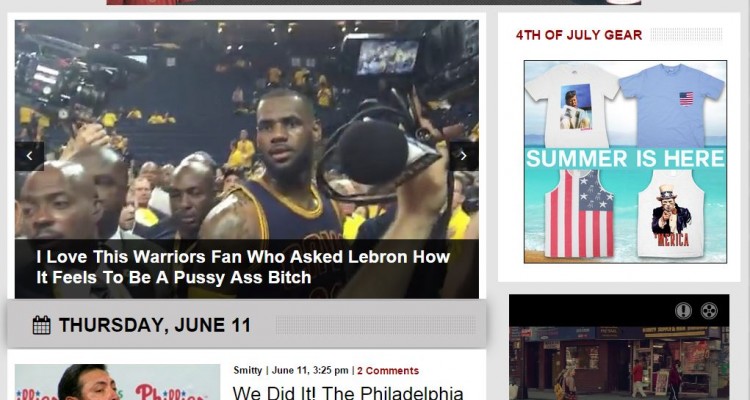750x400 pixels.
Task: Click the film reel icon on video
Action: pyautogui.click(x=709, y=311)
